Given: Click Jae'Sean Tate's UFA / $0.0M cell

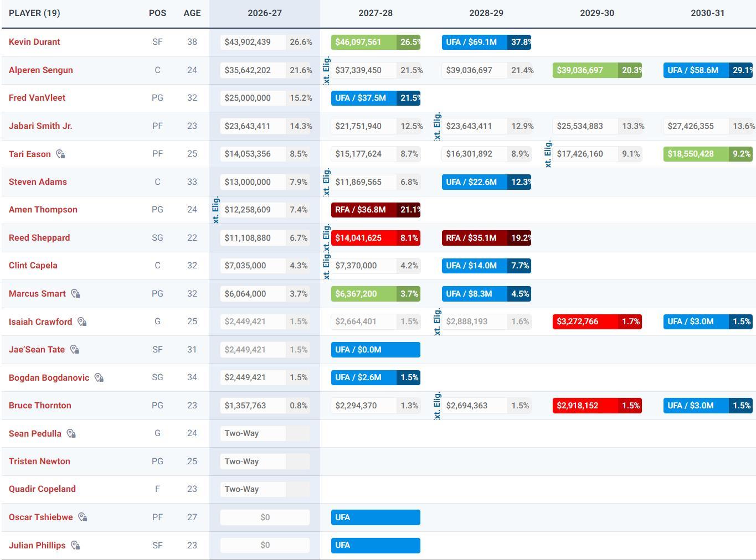Looking at the screenshot, I should (x=376, y=350).
